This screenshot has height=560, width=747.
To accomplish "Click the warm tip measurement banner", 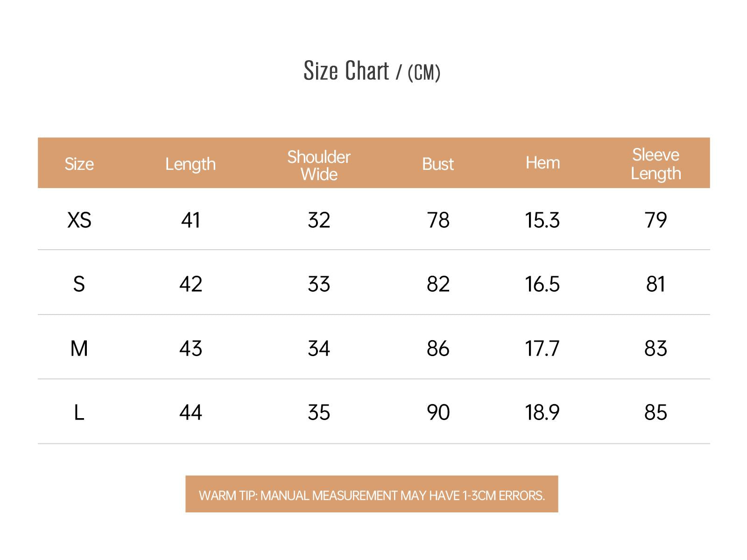I will (x=372, y=495).
